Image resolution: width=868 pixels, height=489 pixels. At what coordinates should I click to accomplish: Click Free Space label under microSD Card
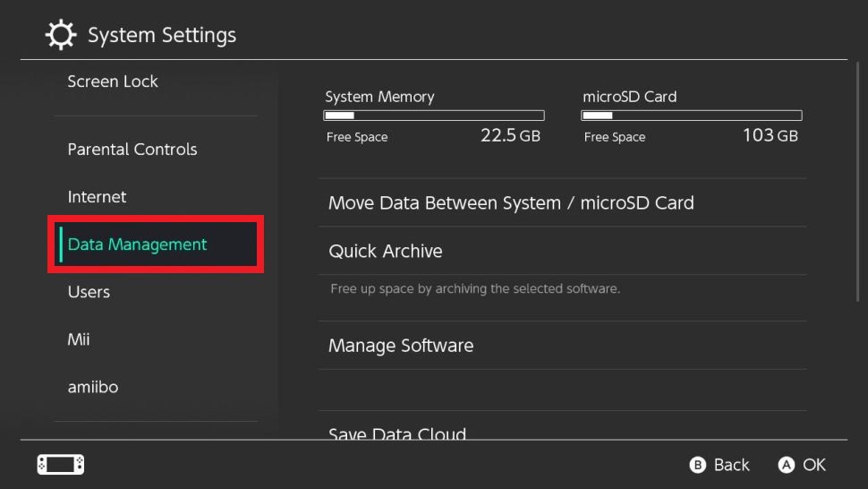click(x=615, y=137)
